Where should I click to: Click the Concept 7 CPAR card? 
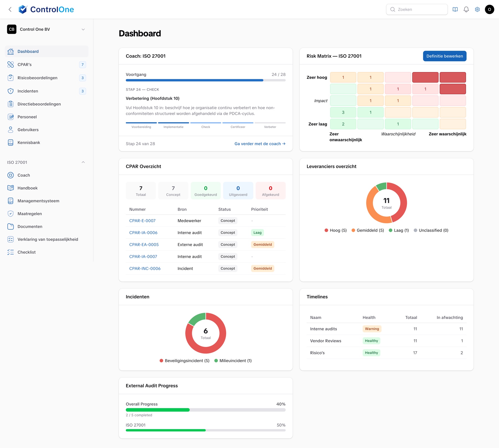(x=173, y=191)
